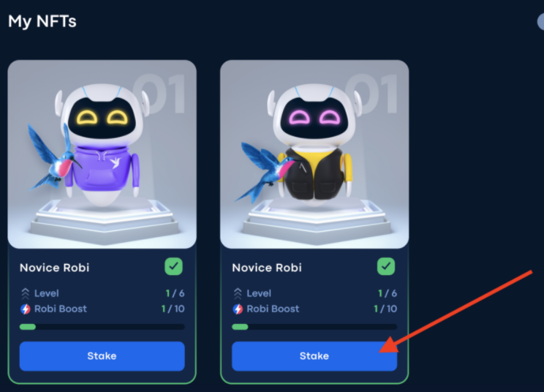Stake the black vest Novice Robi
Viewport: 544px width, 392px height.
(314, 356)
